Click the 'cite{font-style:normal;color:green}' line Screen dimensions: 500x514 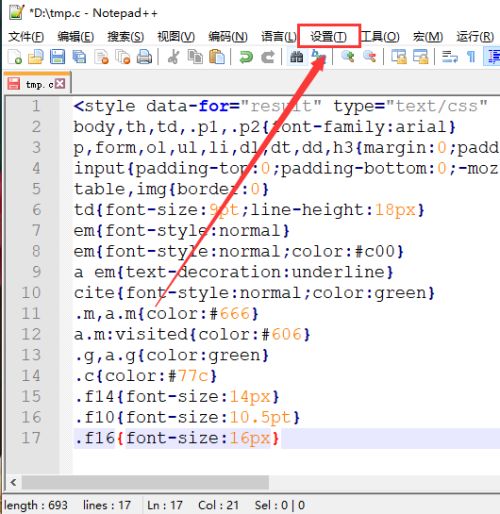254,293
